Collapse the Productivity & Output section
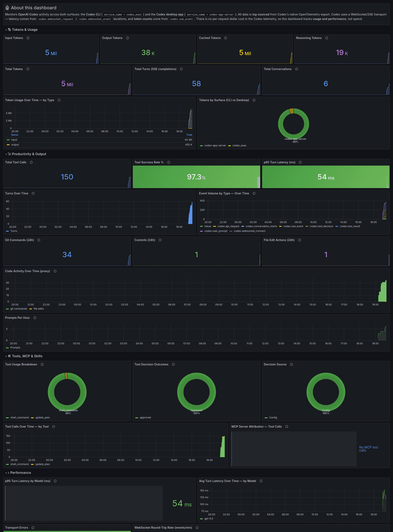This screenshot has height=532, width=393. coord(26,154)
